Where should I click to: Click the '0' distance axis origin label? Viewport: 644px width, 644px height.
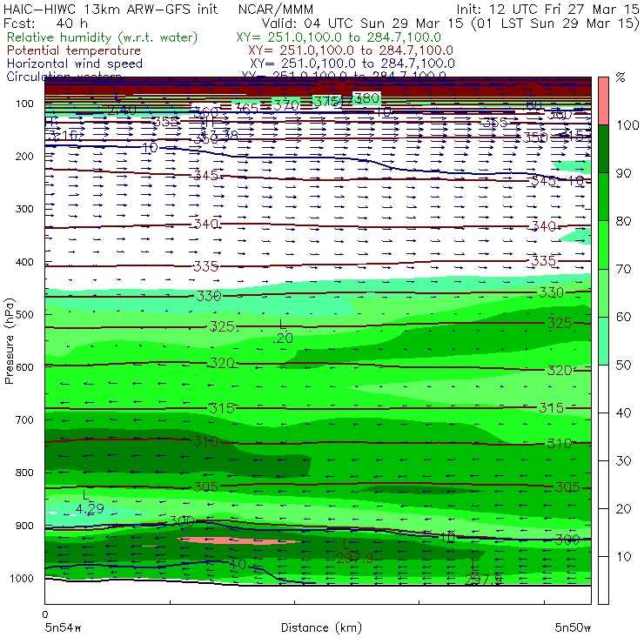pyautogui.click(x=45, y=614)
